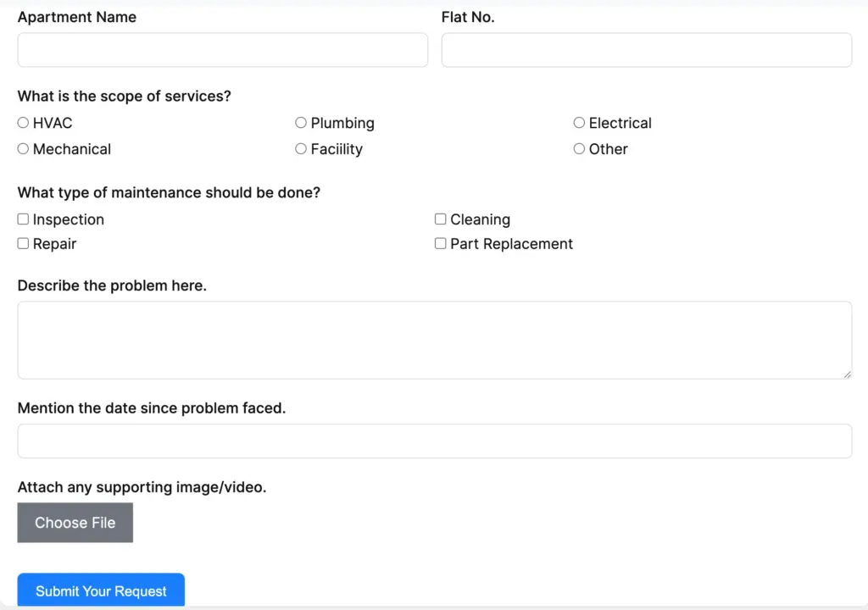This screenshot has height=610, width=868.
Task: Click the scope of services question text
Action: coord(124,96)
